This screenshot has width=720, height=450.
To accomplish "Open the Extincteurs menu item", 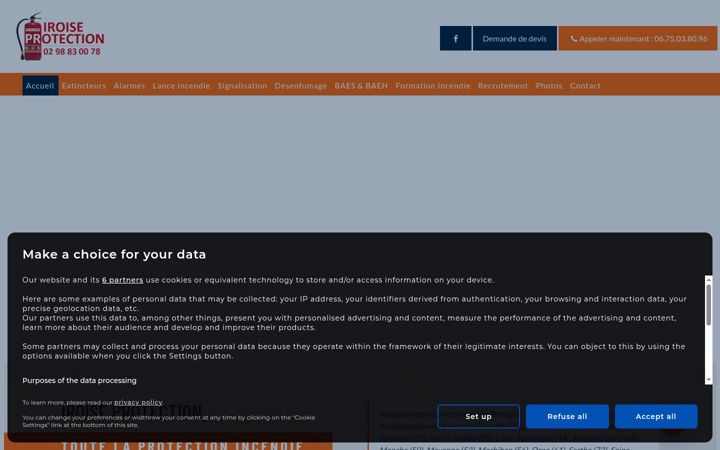I will pos(84,85).
